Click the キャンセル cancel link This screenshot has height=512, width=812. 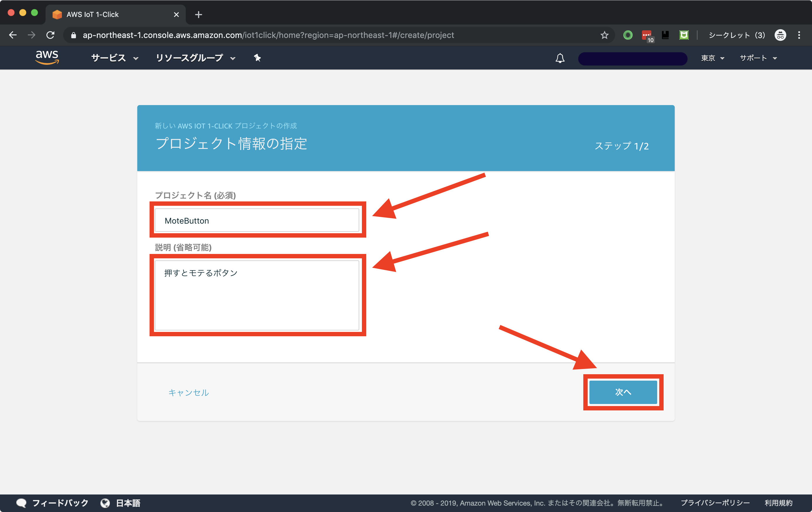(x=188, y=393)
